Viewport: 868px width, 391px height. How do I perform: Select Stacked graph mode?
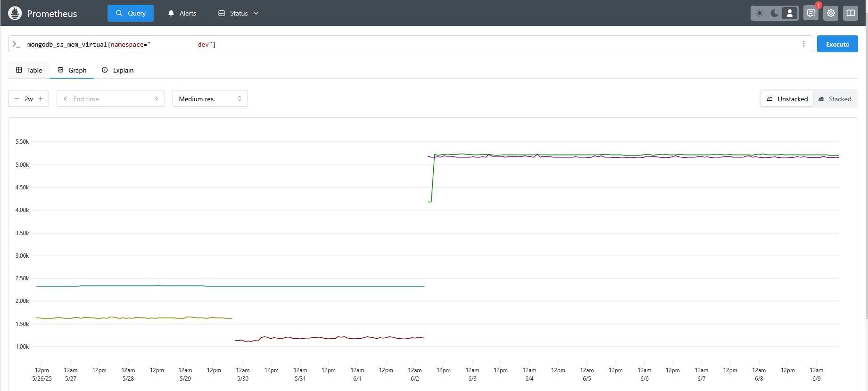[x=835, y=99]
